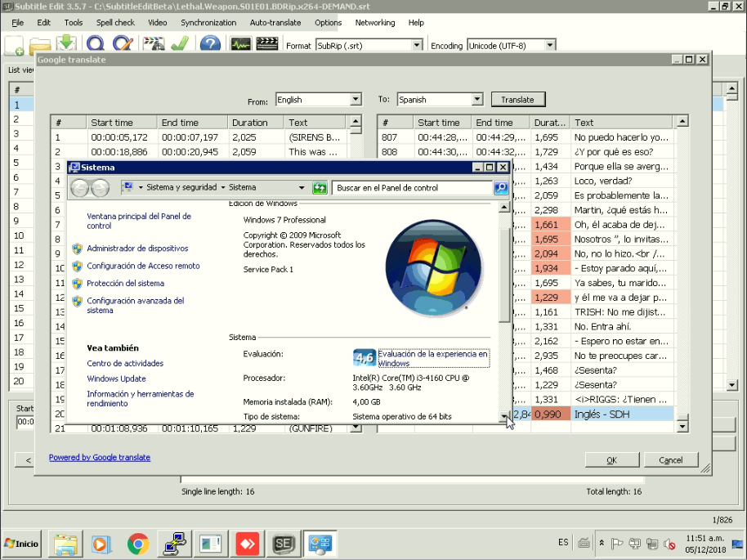Click the Buscar en el Panel de control field
Viewport: 747px width, 560px height.
point(413,188)
